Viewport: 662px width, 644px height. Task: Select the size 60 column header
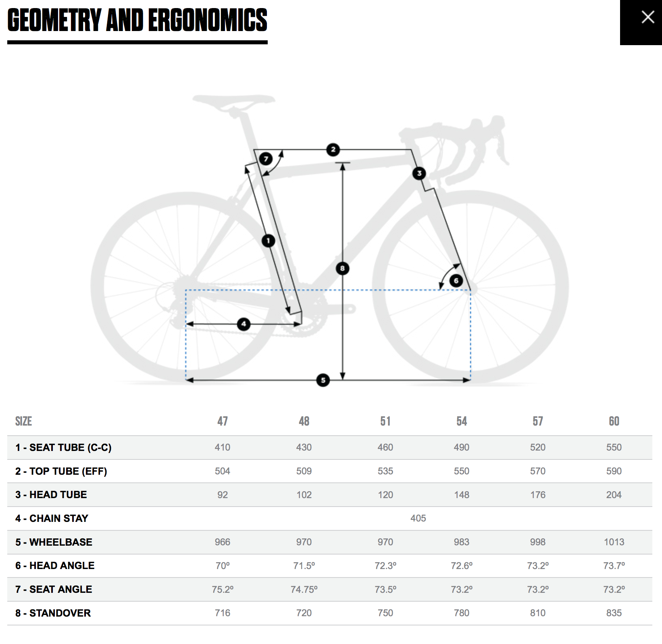(614, 421)
